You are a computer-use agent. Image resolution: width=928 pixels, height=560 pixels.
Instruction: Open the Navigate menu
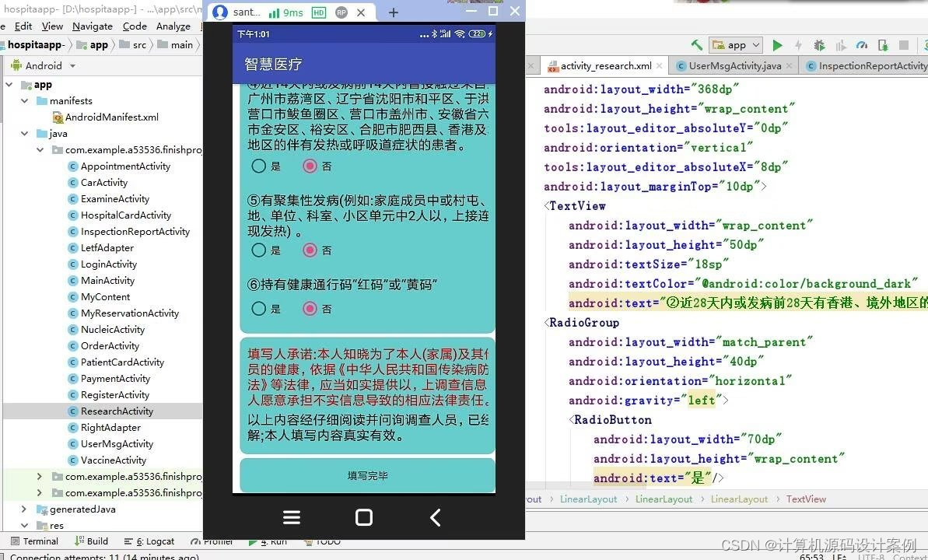tap(93, 26)
